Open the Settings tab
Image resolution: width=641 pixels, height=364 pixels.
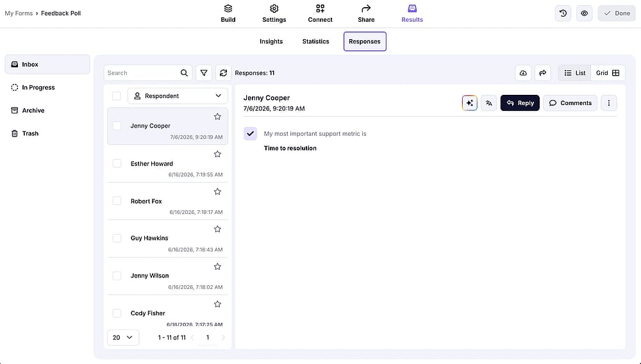coord(274,13)
